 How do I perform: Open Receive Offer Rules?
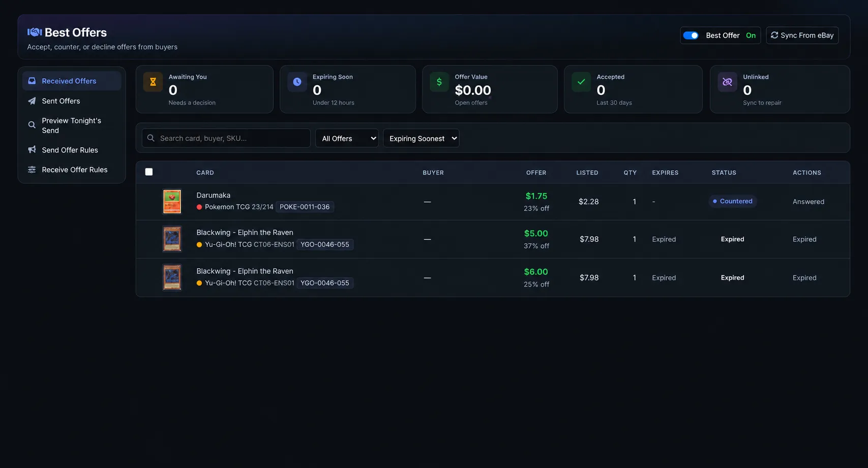[72, 170]
